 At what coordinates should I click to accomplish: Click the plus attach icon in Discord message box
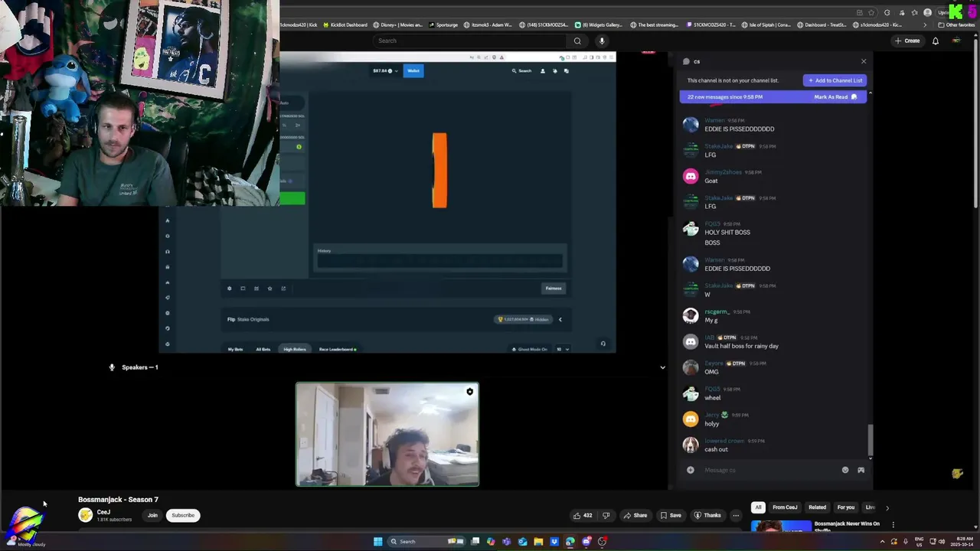tap(690, 470)
